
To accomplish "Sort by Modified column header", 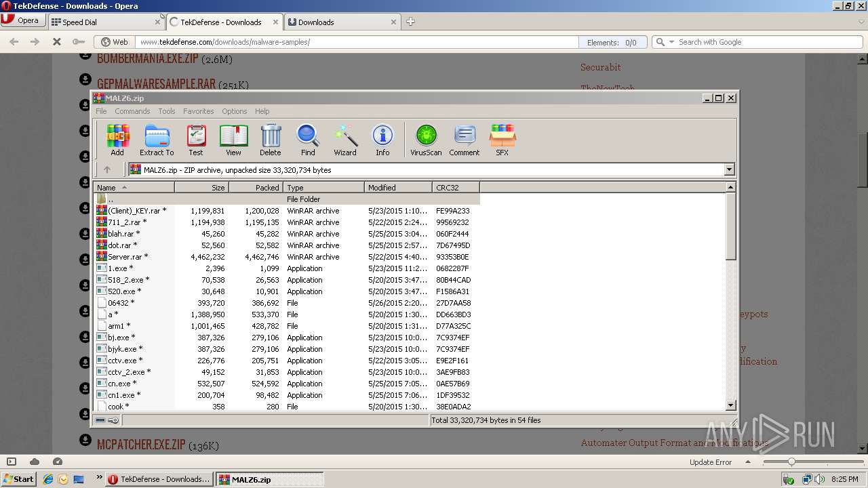I will [398, 187].
